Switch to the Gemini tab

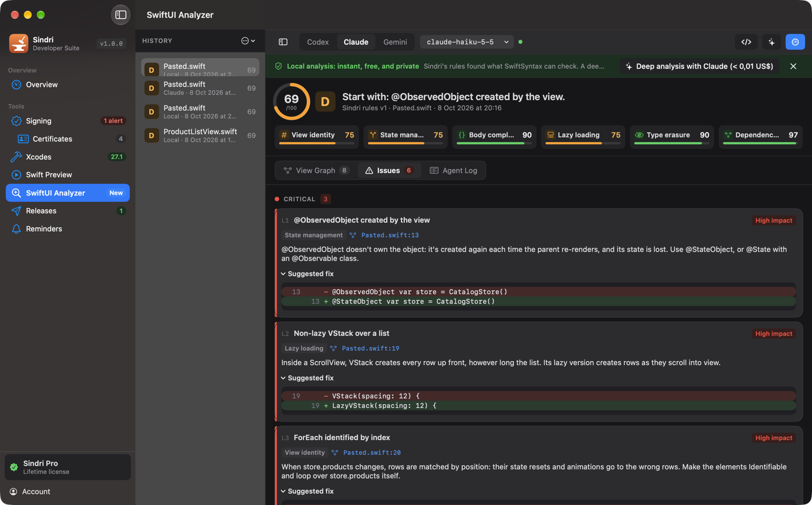coord(395,42)
